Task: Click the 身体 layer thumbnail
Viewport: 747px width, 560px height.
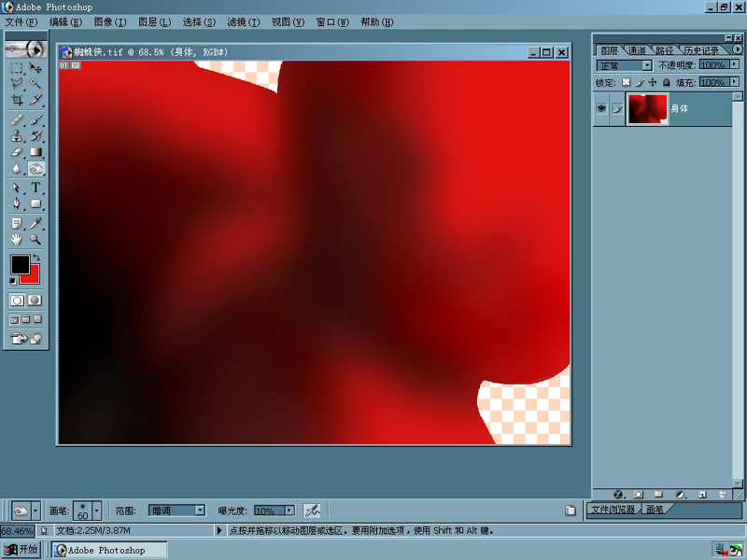Action: 647,109
